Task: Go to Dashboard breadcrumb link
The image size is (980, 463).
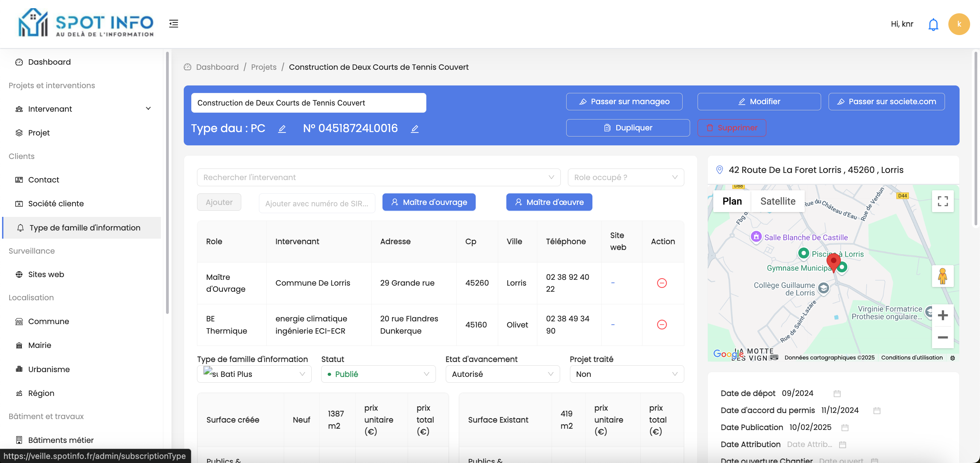Action: point(217,67)
